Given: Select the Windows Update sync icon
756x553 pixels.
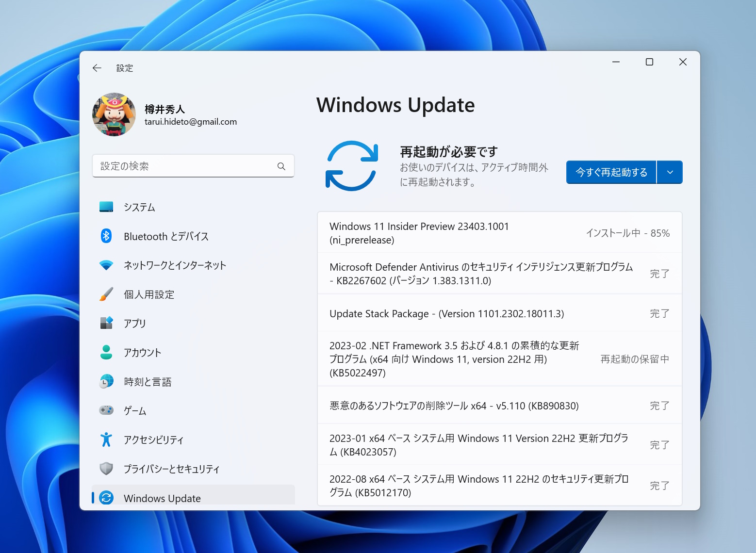Looking at the screenshot, I should (106, 498).
